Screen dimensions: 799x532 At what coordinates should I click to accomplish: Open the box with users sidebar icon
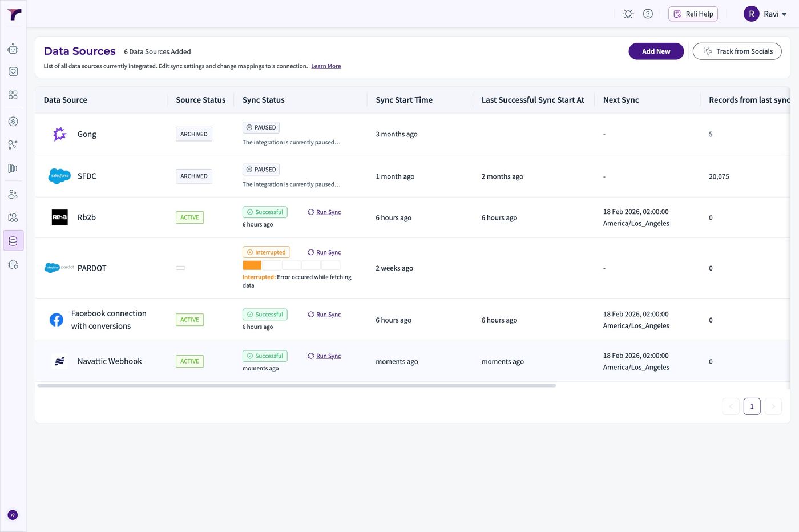(13, 217)
